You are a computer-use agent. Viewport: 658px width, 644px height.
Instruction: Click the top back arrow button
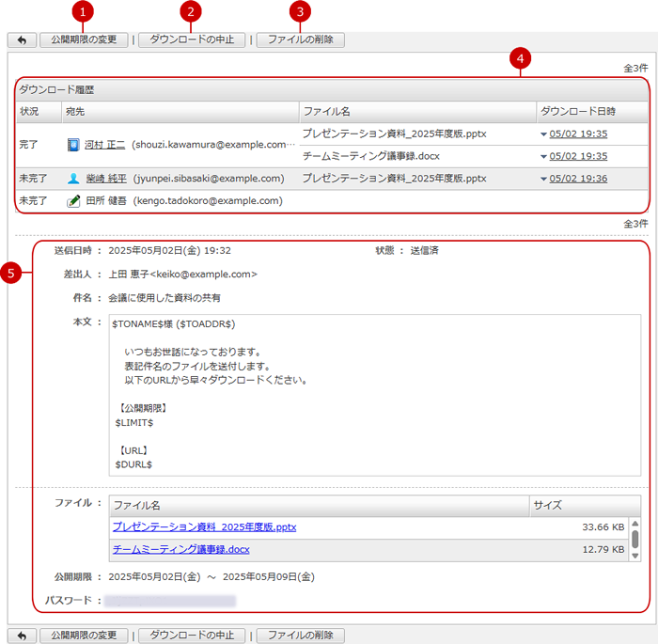22,40
